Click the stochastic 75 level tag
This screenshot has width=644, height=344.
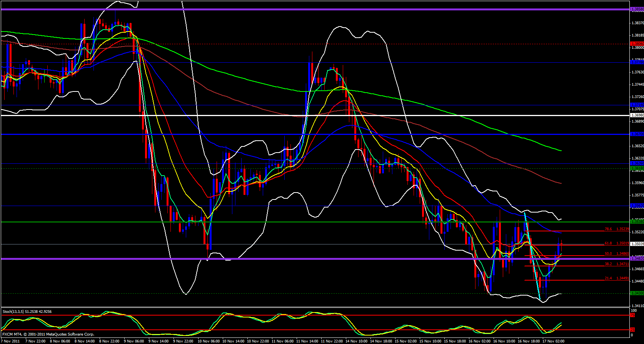[x=632, y=315]
